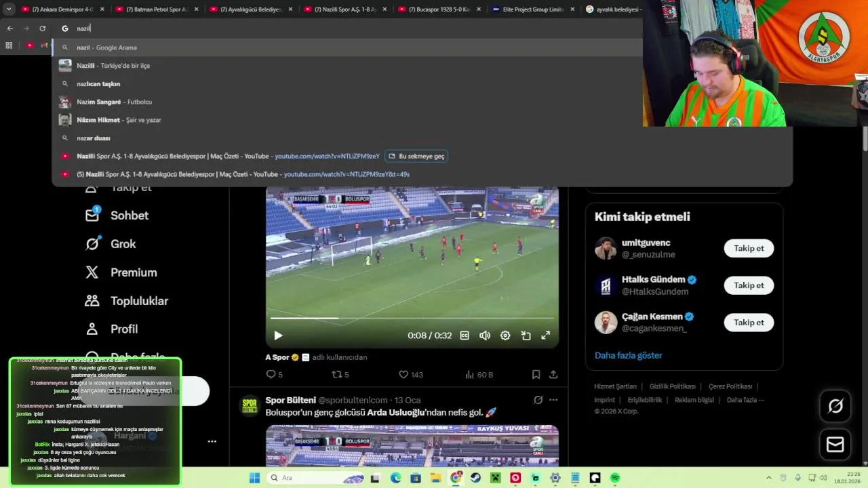Open Grok from the X sidebar
This screenshot has height=488, width=868.
click(x=111, y=244)
